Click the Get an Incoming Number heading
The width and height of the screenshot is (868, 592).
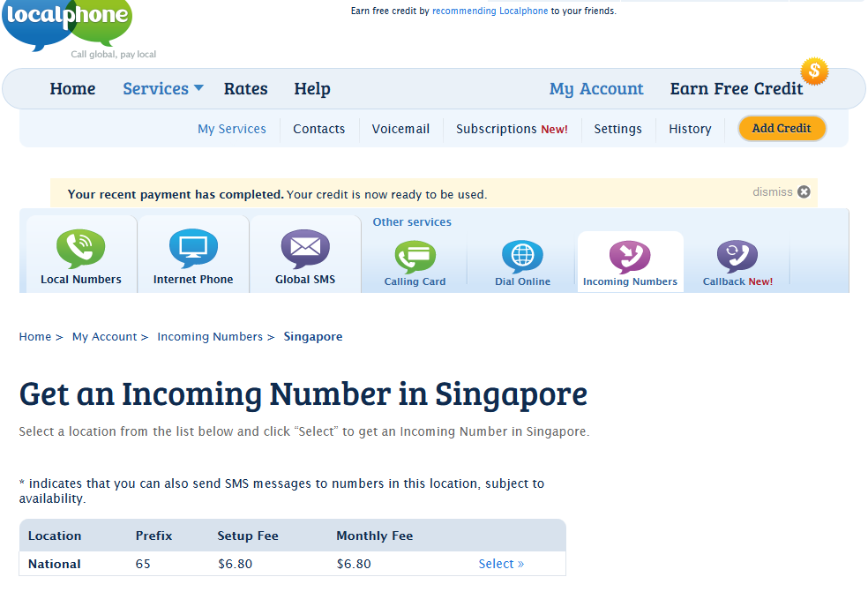(303, 395)
